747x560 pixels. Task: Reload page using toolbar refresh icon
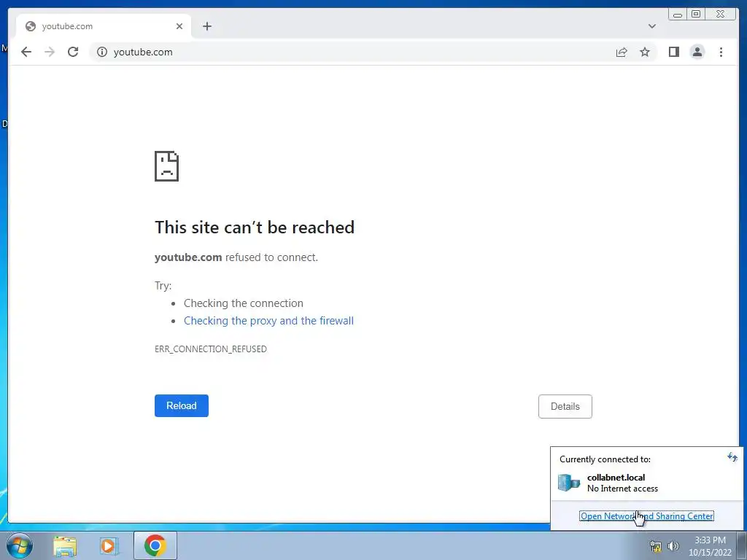73,52
